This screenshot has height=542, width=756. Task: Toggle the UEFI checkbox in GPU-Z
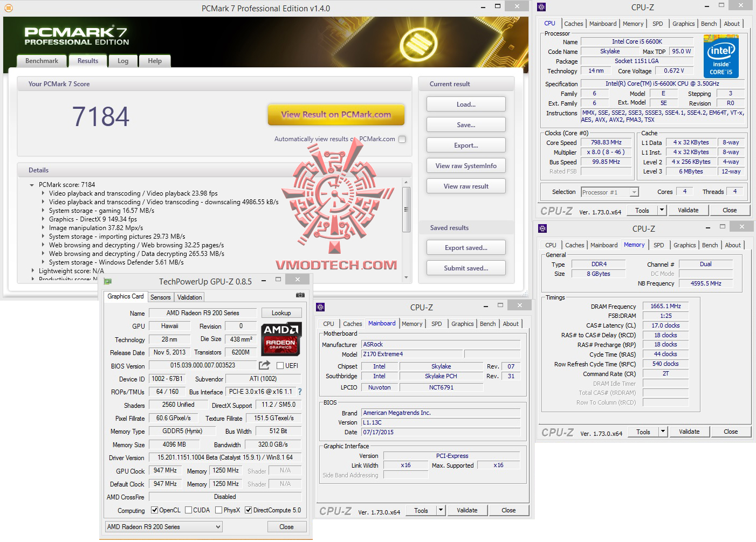point(280,366)
